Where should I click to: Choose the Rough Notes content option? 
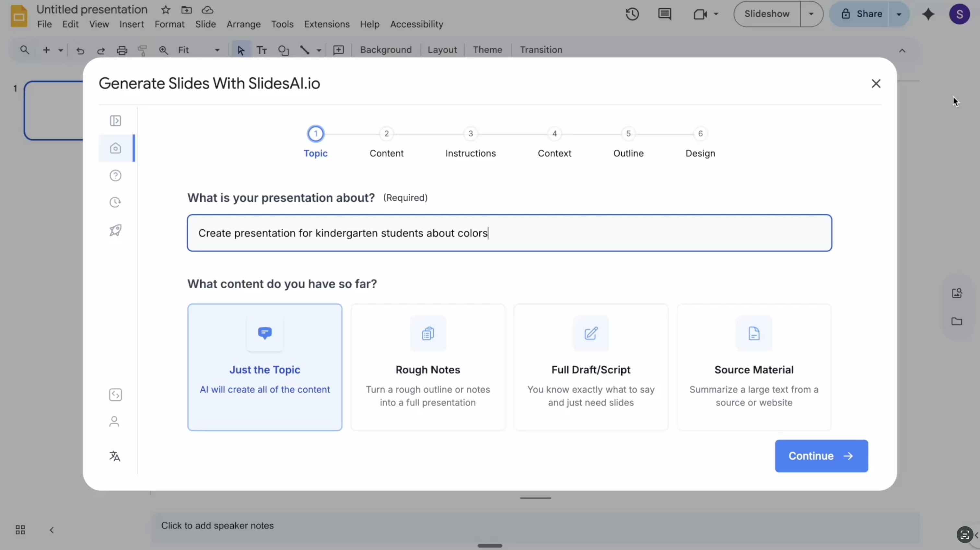click(427, 367)
